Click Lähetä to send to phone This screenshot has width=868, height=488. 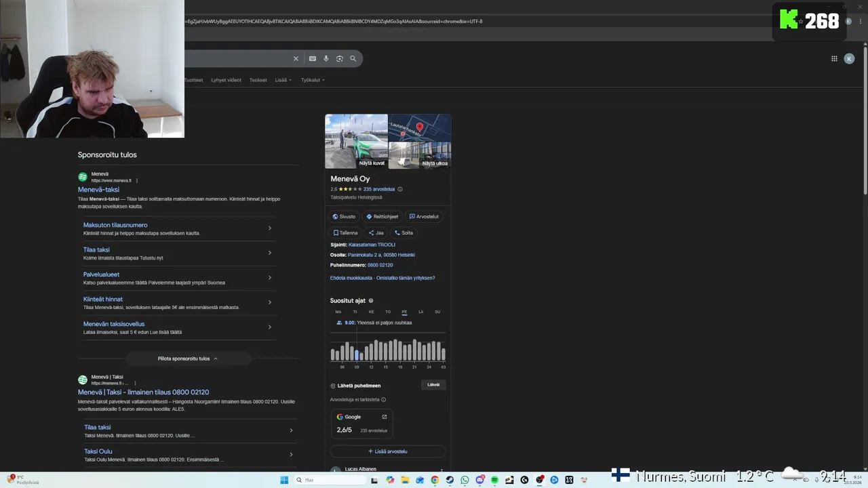pyautogui.click(x=433, y=385)
